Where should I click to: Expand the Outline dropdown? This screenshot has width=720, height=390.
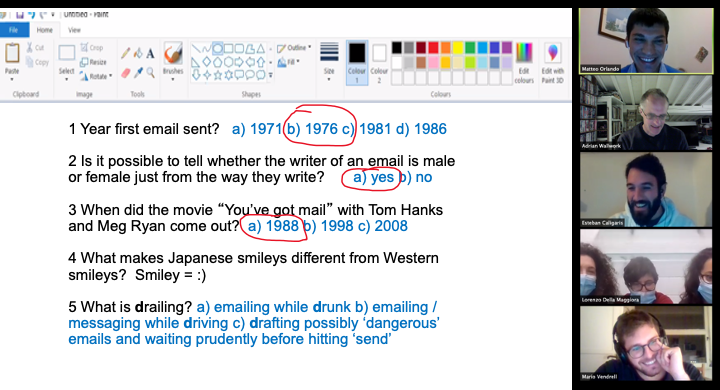click(294, 48)
